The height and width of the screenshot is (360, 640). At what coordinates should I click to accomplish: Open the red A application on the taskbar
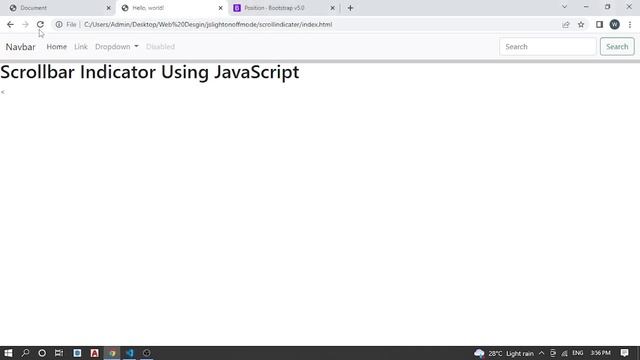[x=95, y=353]
